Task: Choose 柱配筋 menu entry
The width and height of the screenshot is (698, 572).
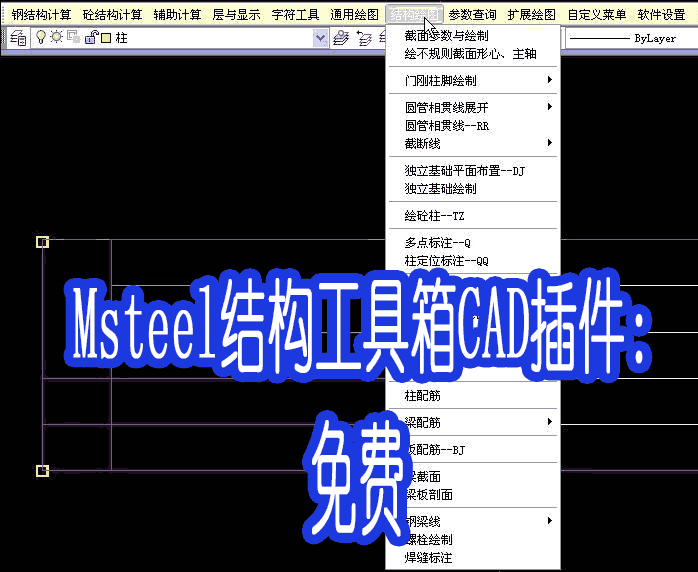Action: tap(473, 395)
